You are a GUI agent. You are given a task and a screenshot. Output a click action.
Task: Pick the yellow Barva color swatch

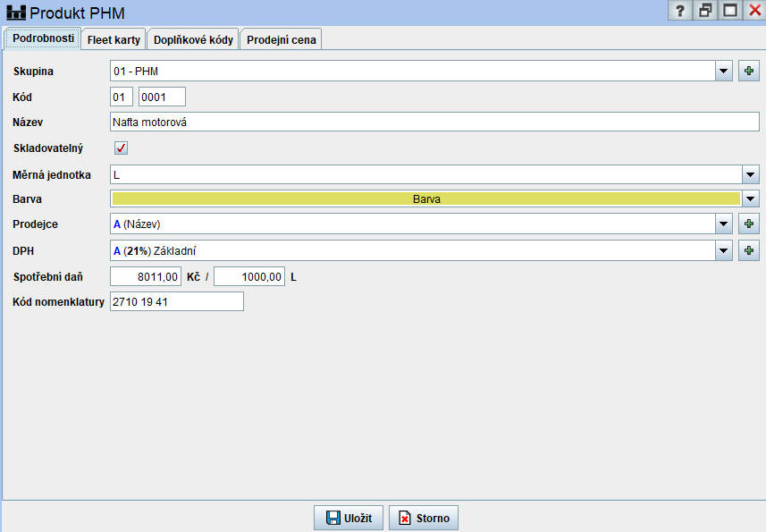(425, 199)
